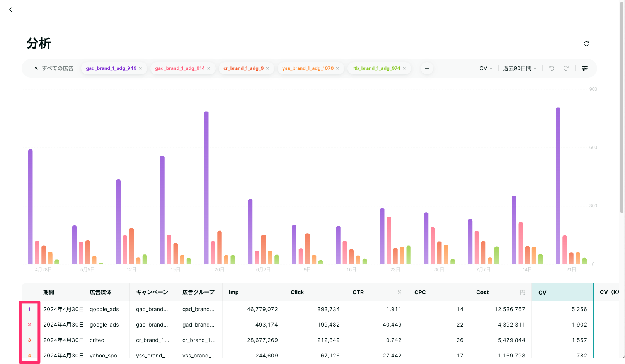Click the 7月7日 axis date label

tap(483, 270)
